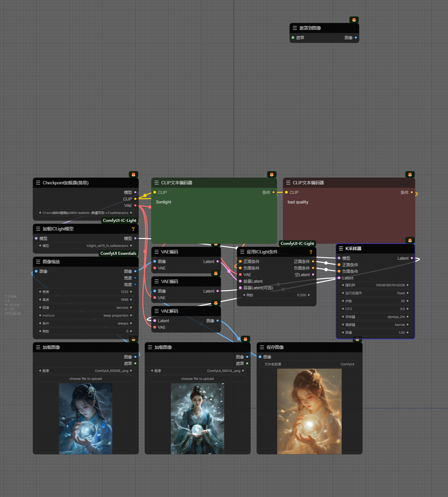Screen dimensions: 448x497
Task: Open the 采样器 dpmpp_2m dropdown
Action: (x=375, y=317)
